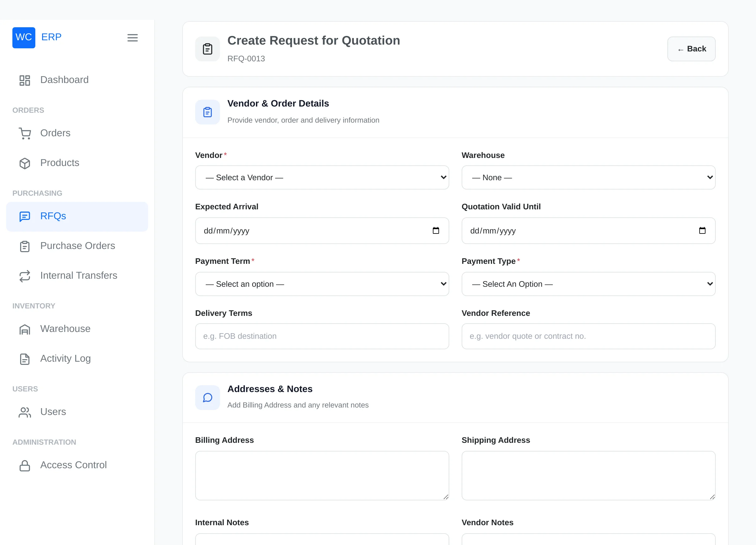
Task: Click the Delivery Terms input field
Action: click(322, 336)
